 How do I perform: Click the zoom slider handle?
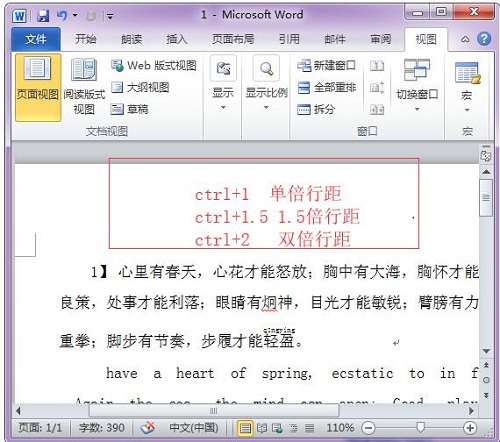tap(420, 427)
